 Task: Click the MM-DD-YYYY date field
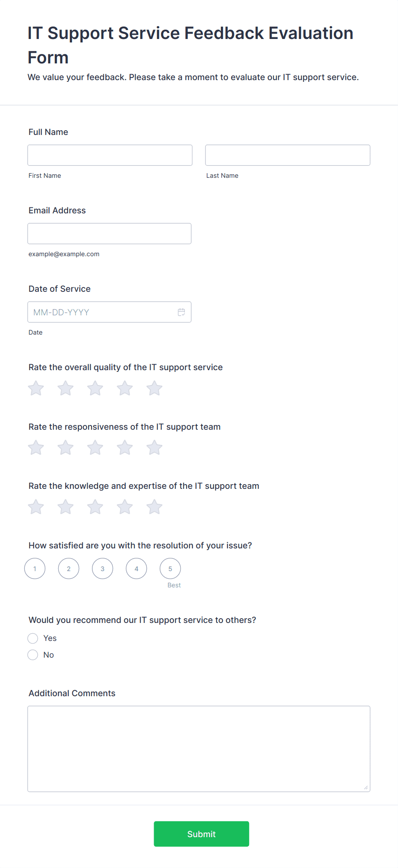(x=110, y=312)
